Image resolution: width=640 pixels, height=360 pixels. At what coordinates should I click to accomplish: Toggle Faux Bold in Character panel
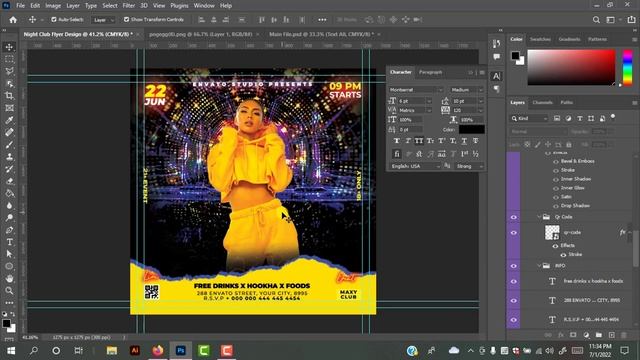[396, 141]
